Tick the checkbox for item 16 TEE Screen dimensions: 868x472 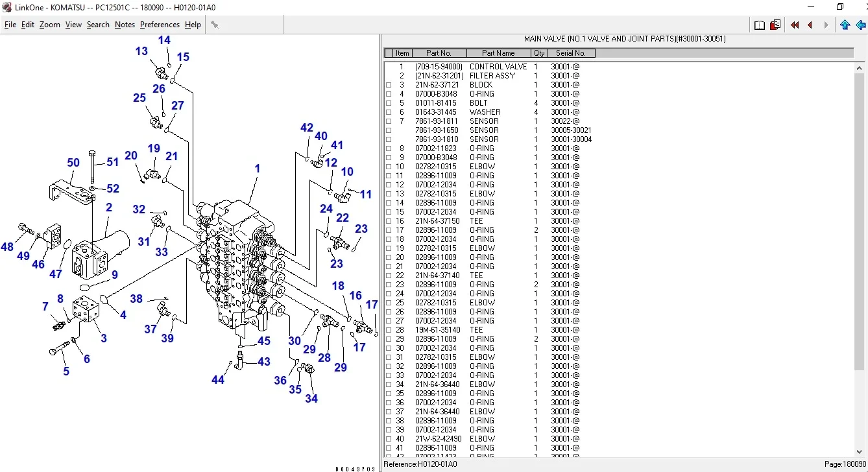tap(389, 221)
